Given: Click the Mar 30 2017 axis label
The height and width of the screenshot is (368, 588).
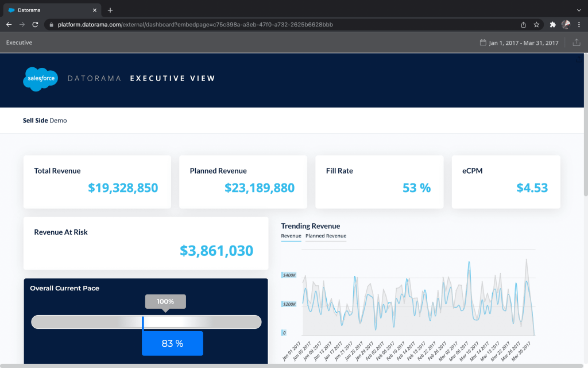Looking at the screenshot, I should [521, 351].
